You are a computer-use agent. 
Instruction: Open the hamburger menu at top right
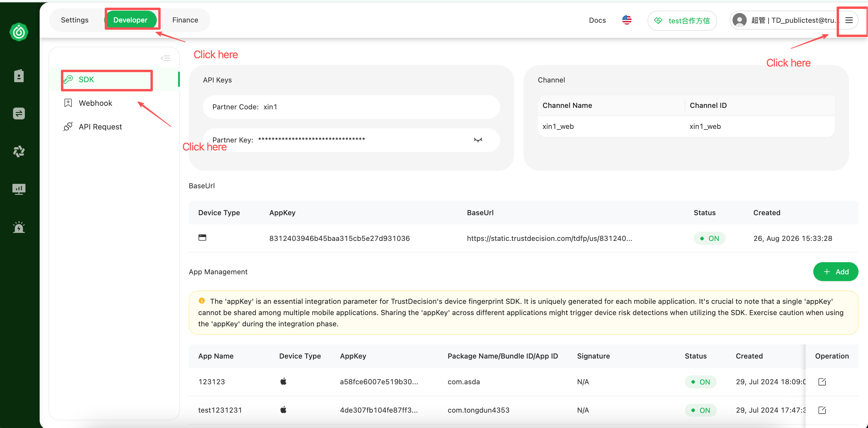(849, 20)
